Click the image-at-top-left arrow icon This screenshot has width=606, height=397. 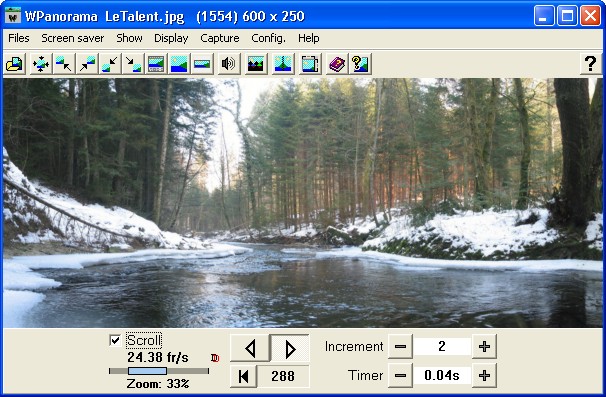64,64
